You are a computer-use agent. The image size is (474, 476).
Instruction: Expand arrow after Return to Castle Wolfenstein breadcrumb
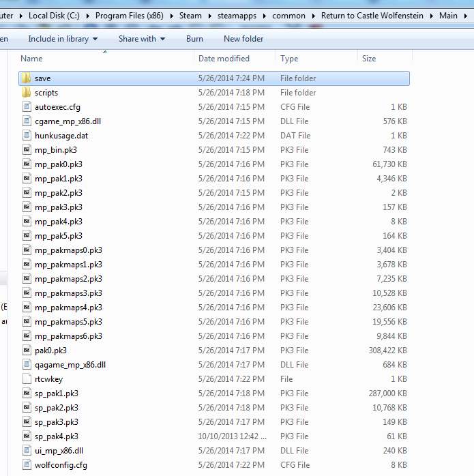(432, 16)
